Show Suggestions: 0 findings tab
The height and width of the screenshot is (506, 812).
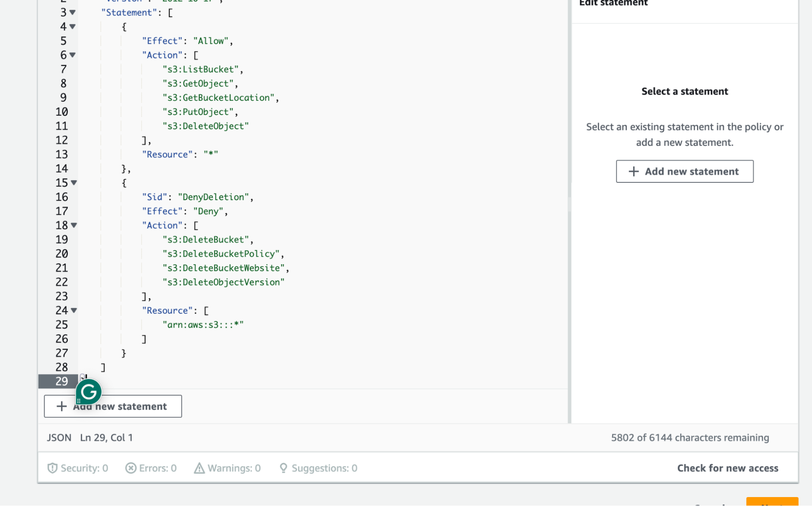coord(318,468)
